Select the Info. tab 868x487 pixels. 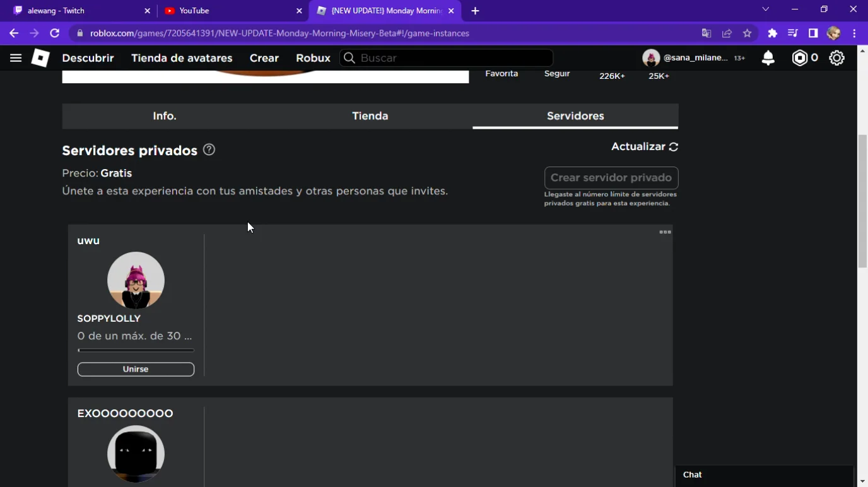click(165, 116)
